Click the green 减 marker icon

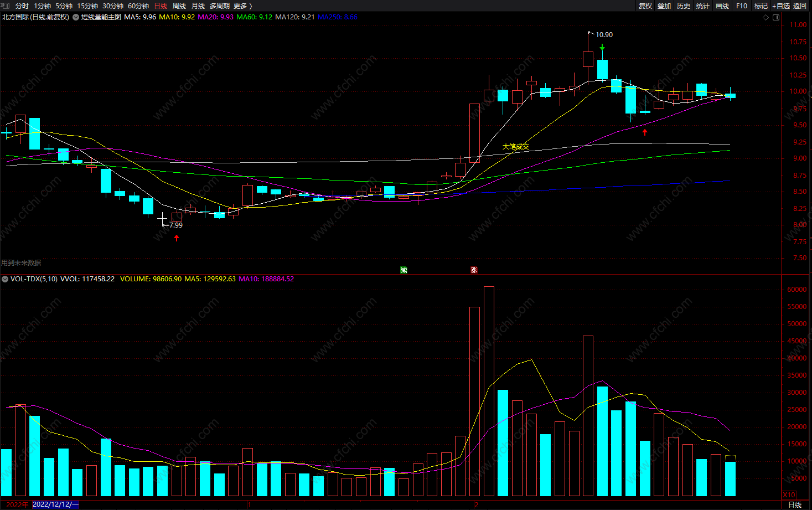[x=404, y=270]
